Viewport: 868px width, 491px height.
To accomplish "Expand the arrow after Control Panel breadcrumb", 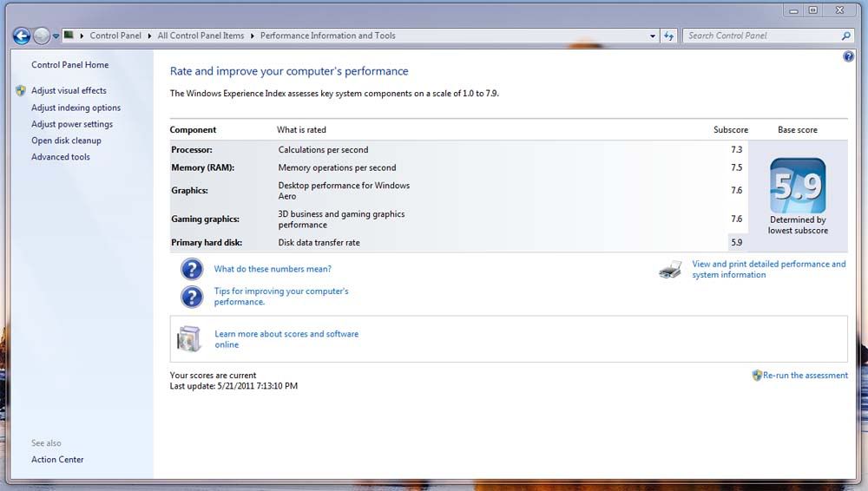I will tap(149, 36).
